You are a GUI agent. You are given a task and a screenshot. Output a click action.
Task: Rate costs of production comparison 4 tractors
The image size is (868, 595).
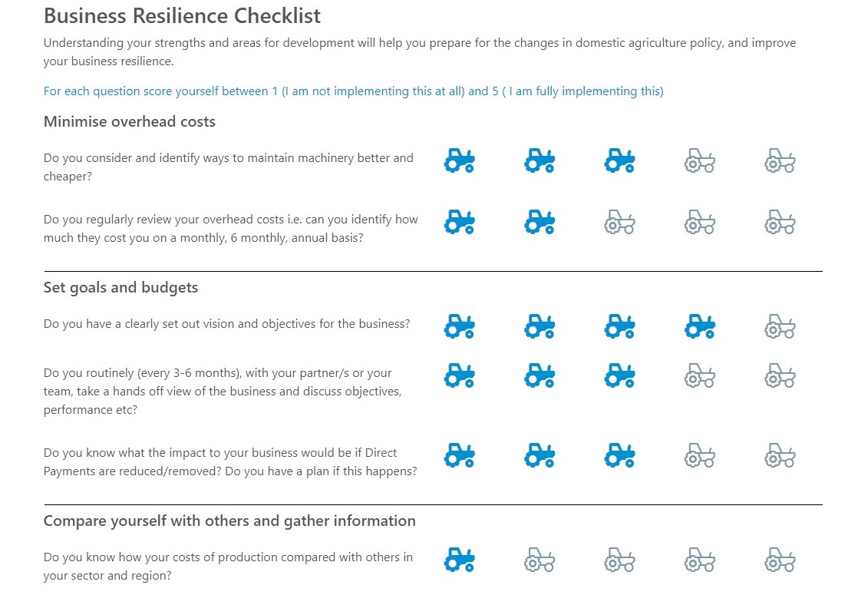pos(699,560)
